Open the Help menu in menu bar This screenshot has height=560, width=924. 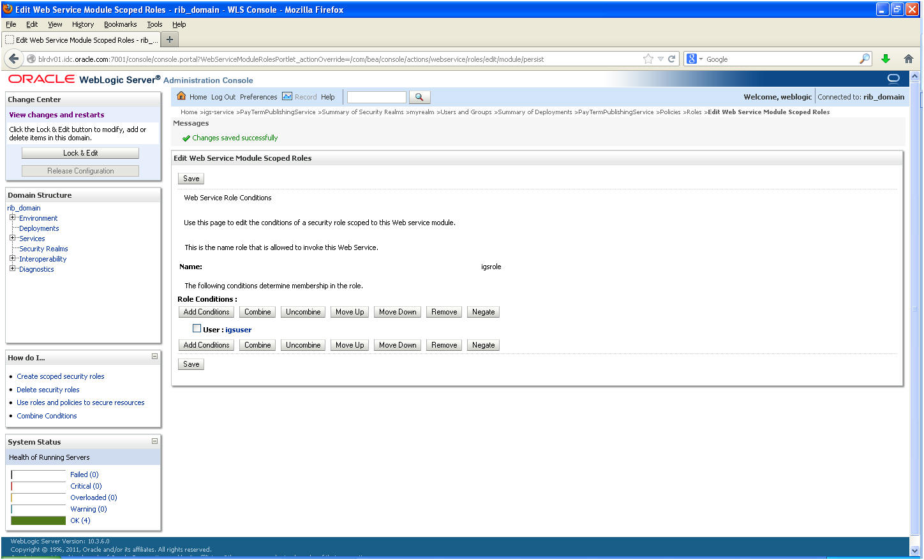(x=179, y=24)
